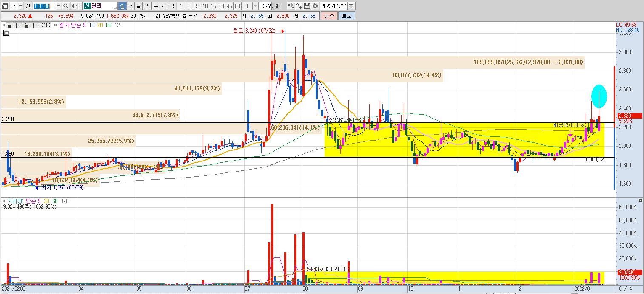Click the save floppy disk icon
644x294 pixels.
[x=307, y=6]
